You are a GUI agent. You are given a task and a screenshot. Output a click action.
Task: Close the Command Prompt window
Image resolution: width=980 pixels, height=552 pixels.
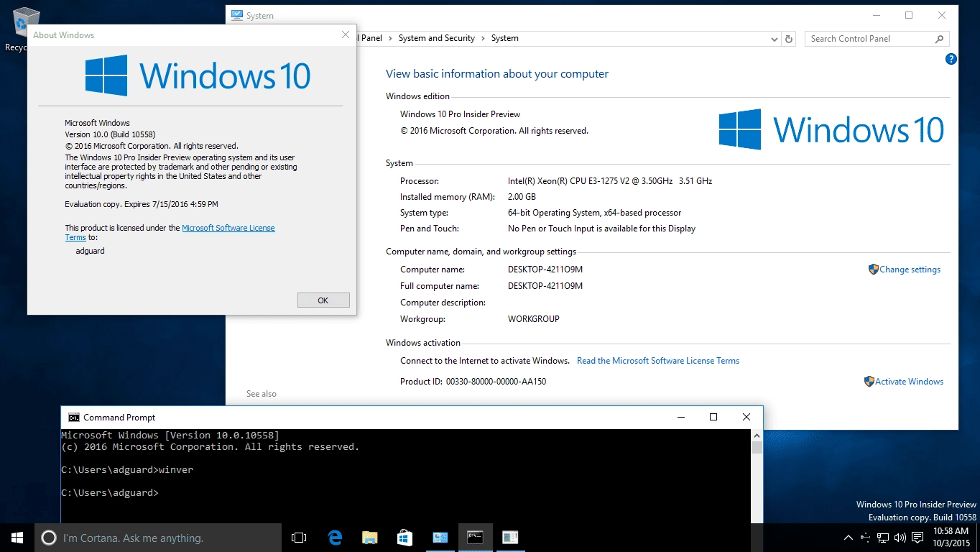(x=746, y=417)
